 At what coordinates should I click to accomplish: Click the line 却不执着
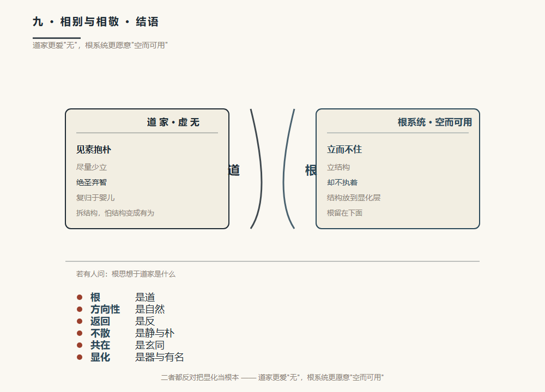(342, 182)
